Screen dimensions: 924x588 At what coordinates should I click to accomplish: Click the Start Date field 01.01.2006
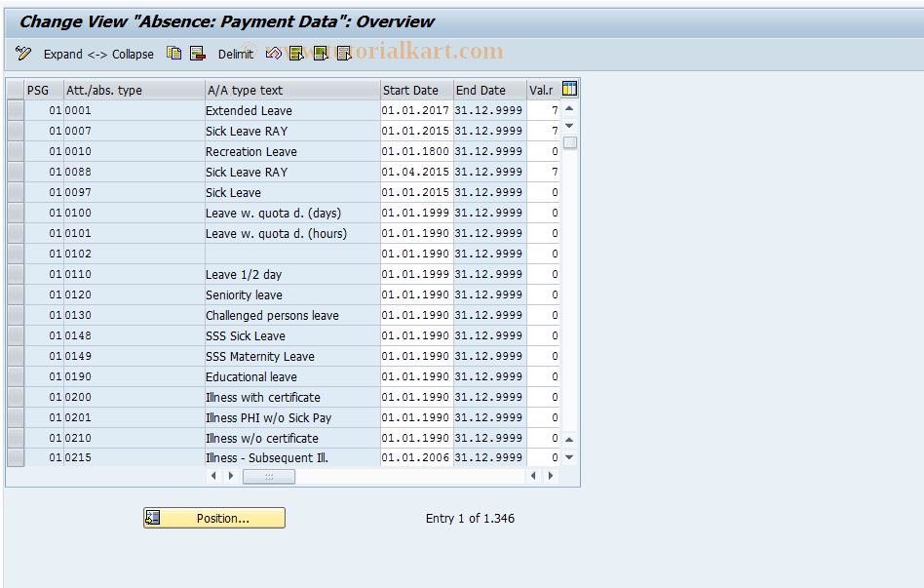click(x=416, y=457)
